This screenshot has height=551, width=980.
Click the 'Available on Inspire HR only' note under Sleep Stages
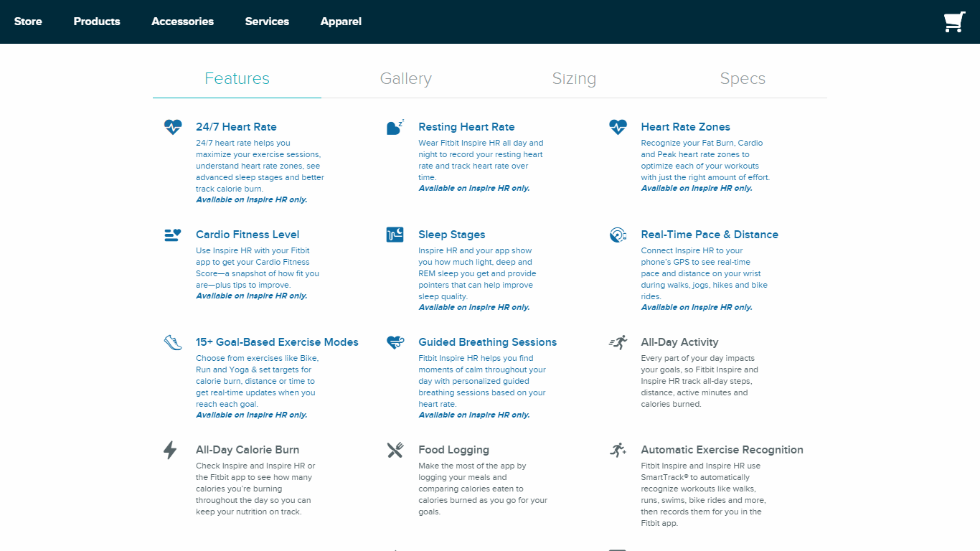click(x=474, y=307)
